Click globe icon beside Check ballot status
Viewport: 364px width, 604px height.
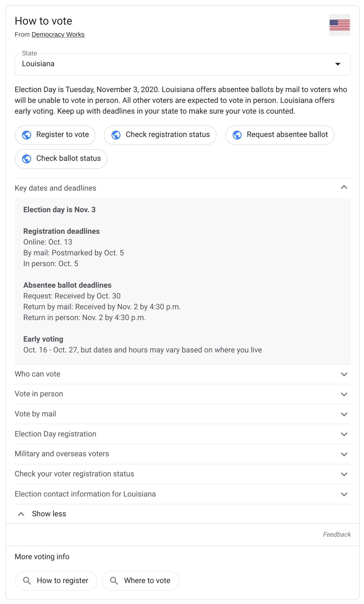[27, 159]
